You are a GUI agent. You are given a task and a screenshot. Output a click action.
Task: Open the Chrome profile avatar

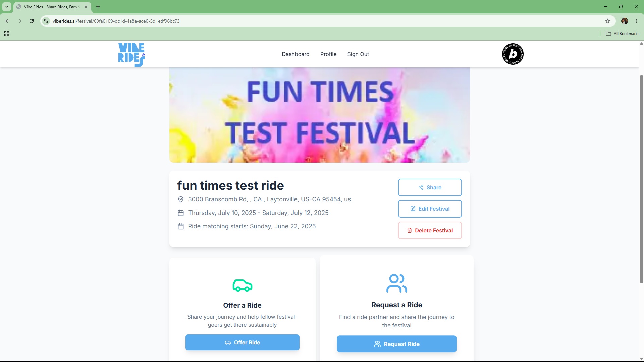pyautogui.click(x=624, y=21)
